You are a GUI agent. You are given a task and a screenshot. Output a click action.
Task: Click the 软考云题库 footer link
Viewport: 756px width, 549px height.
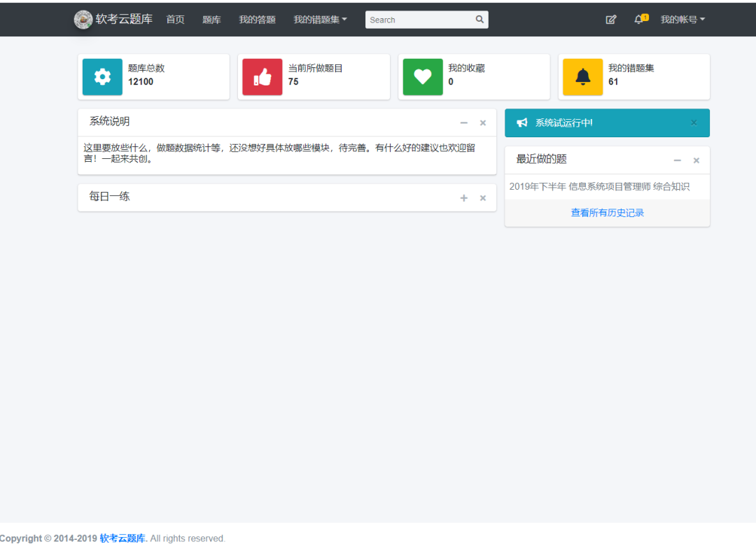122,538
